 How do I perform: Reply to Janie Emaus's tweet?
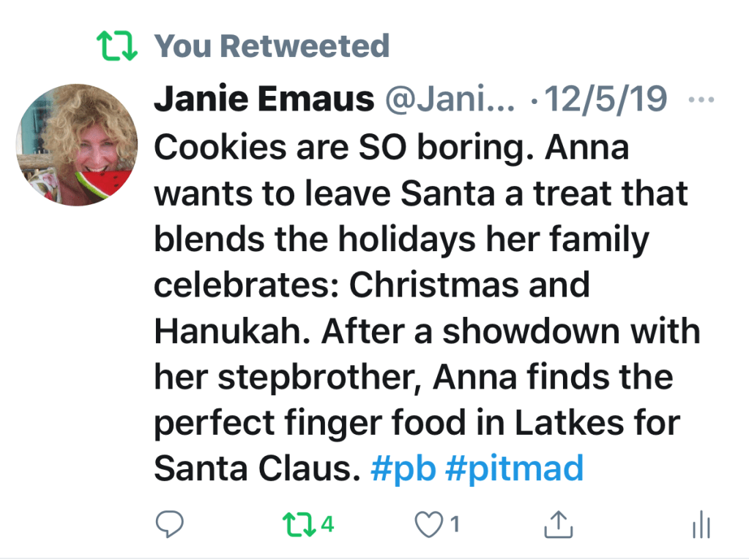click(170, 523)
